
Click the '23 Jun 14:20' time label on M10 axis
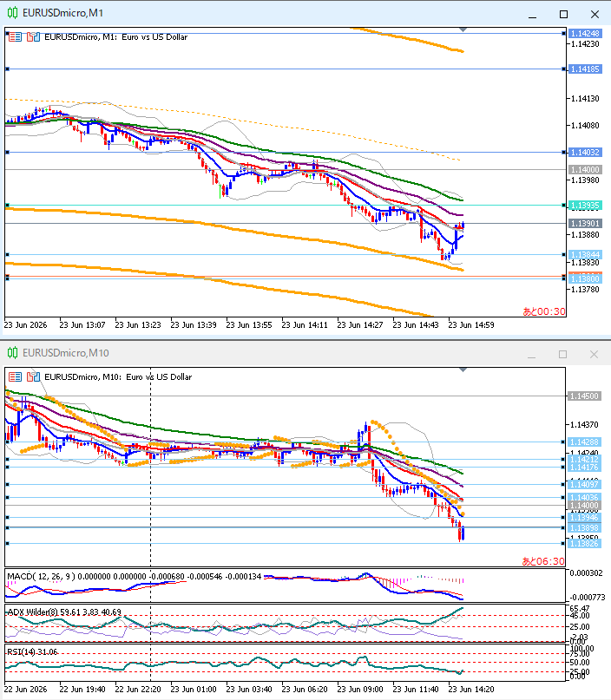(470, 690)
